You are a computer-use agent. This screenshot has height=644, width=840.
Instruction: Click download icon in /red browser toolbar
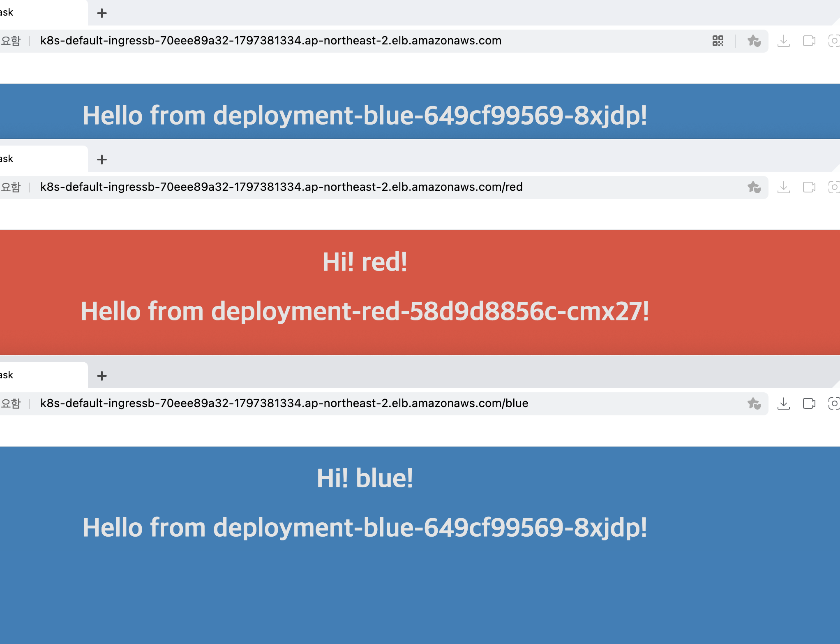coord(784,187)
